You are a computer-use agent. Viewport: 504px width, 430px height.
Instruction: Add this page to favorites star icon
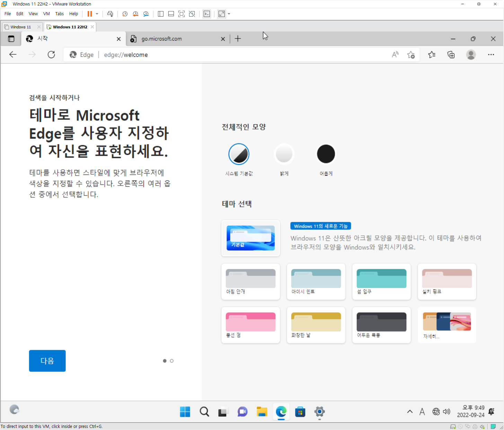411,55
